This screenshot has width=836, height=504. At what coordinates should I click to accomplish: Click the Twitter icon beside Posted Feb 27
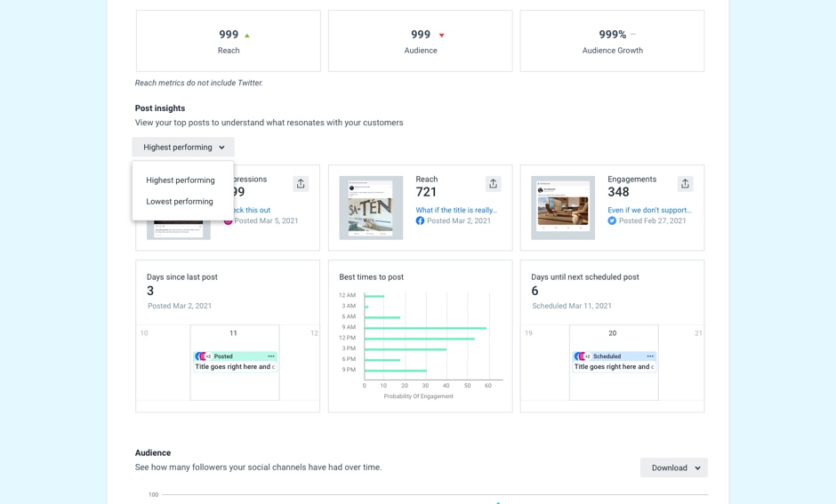pyautogui.click(x=612, y=220)
